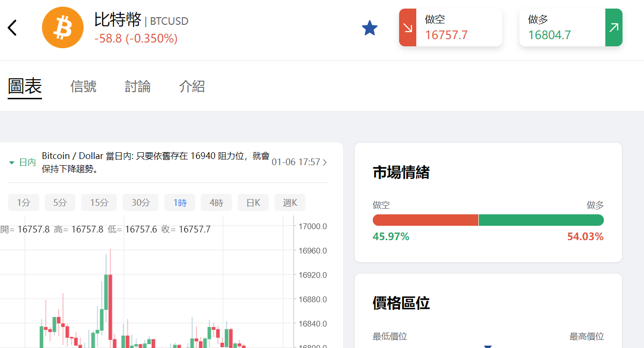Expand the 日內 dropdown triangle
Viewport: 644px width, 348px height.
12,163
